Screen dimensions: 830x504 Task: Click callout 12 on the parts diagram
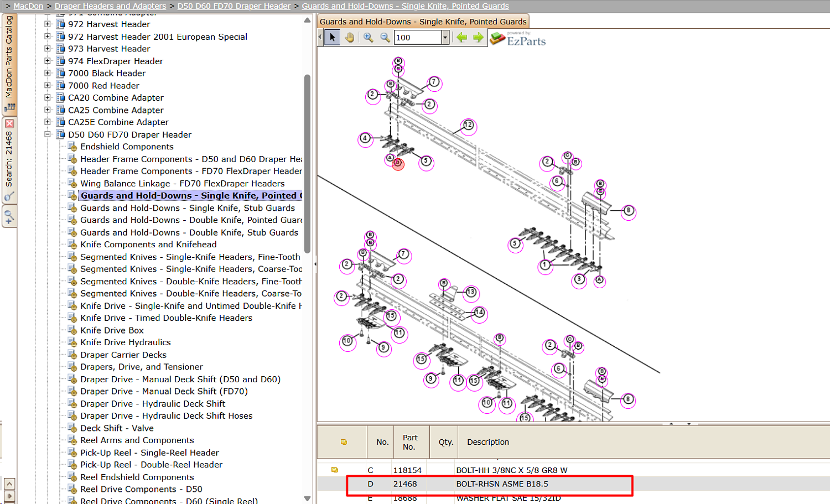pyautogui.click(x=469, y=125)
